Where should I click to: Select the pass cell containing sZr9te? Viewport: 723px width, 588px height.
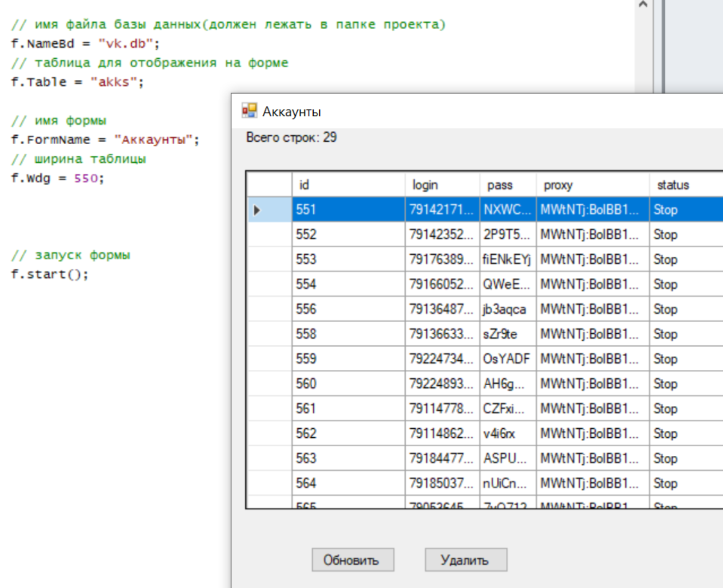pos(507,334)
